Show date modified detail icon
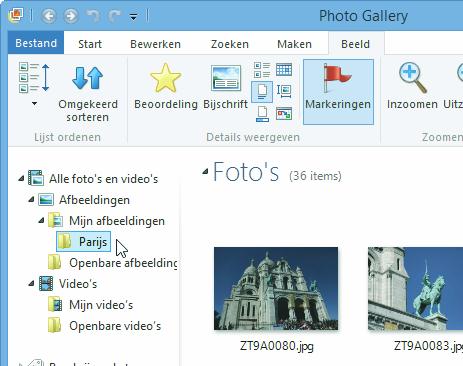 point(284,114)
